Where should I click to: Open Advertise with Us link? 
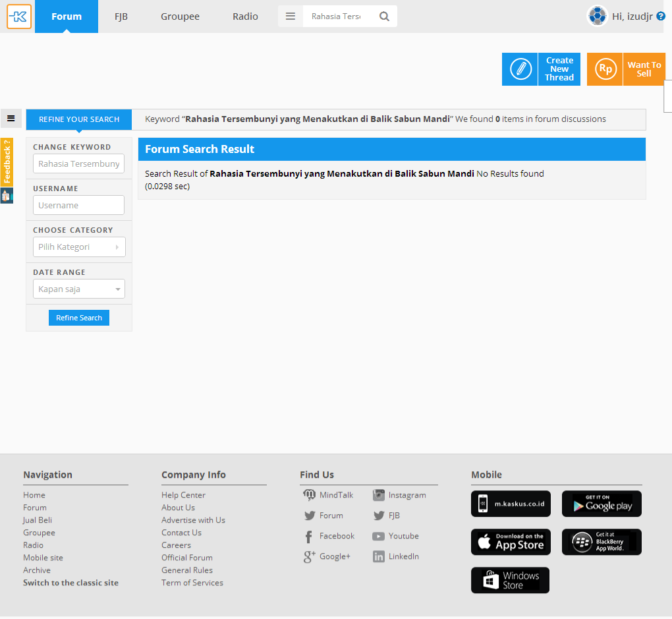193,520
